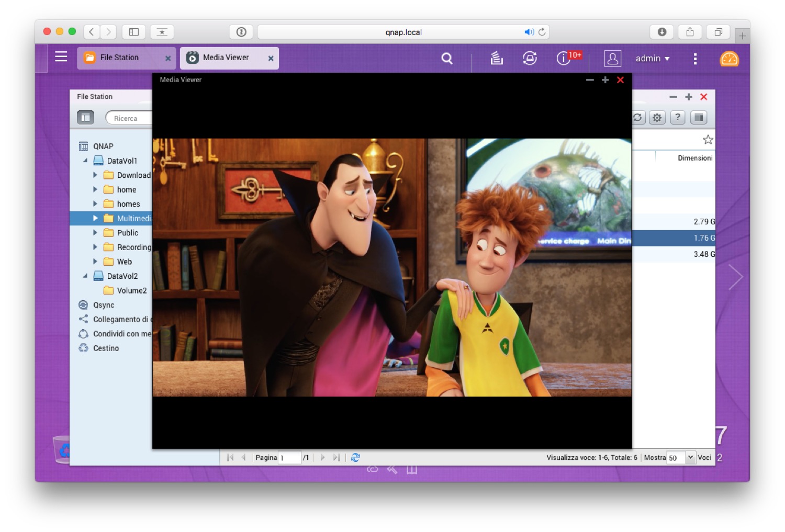The width and height of the screenshot is (785, 532).
Task: Click the Pagina number field
Action: [x=289, y=458]
